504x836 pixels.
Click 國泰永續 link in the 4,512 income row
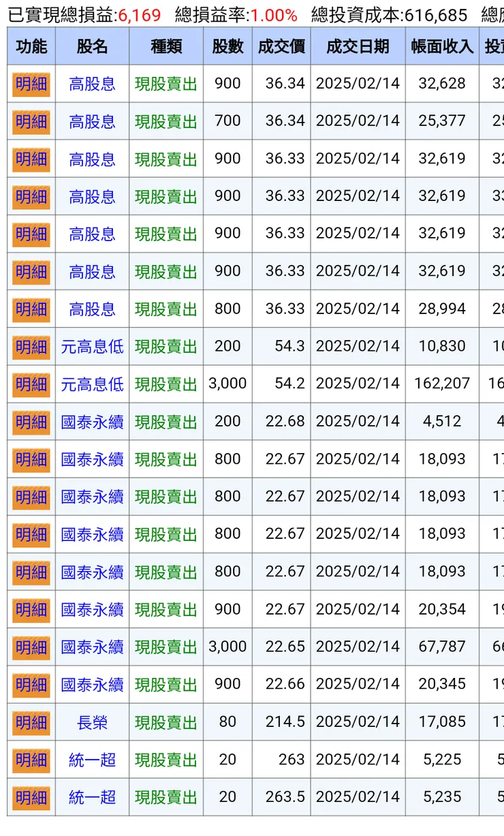click(92, 422)
